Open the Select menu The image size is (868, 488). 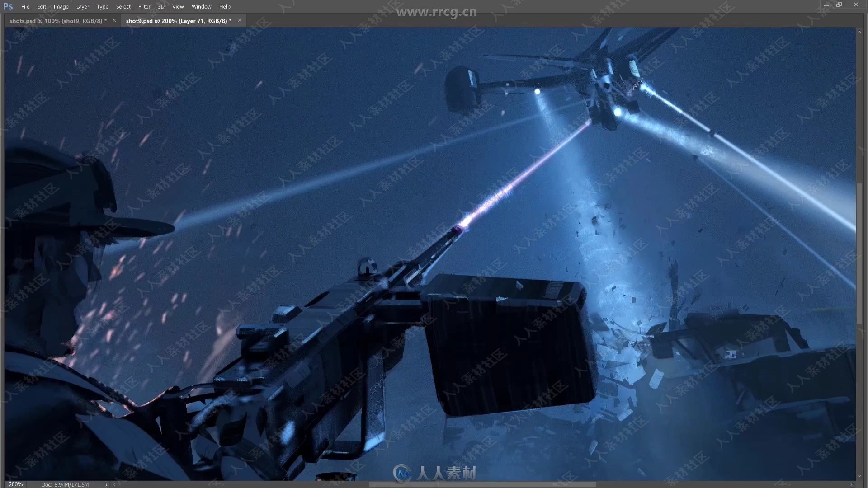tap(123, 6)
